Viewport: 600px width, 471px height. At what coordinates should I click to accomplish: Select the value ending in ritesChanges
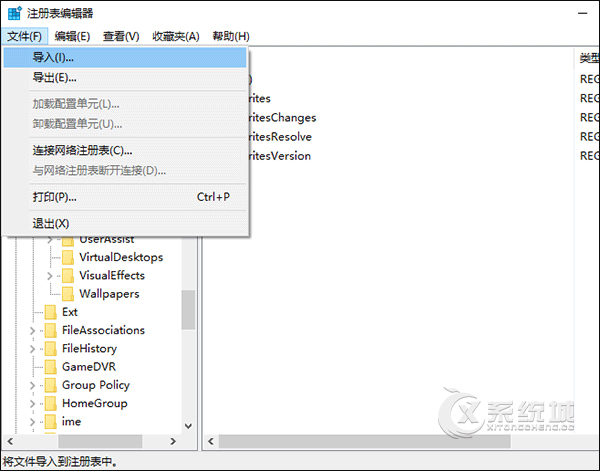coord(282,117)
